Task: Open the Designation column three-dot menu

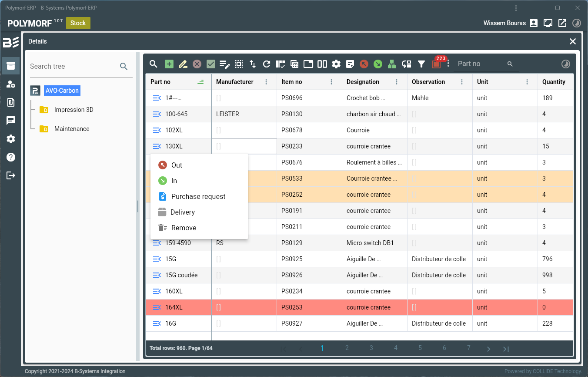Action: (x=397, y=82)
